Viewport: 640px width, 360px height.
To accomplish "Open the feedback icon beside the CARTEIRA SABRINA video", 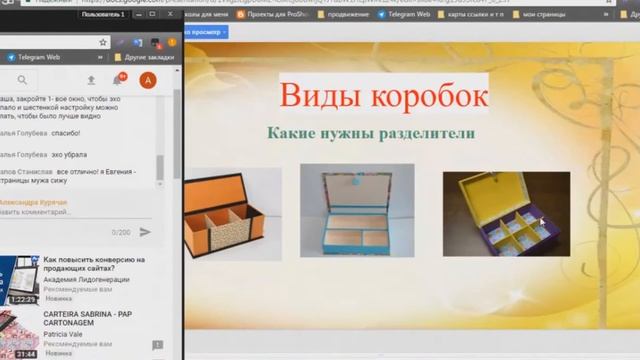I will point(158,345).
